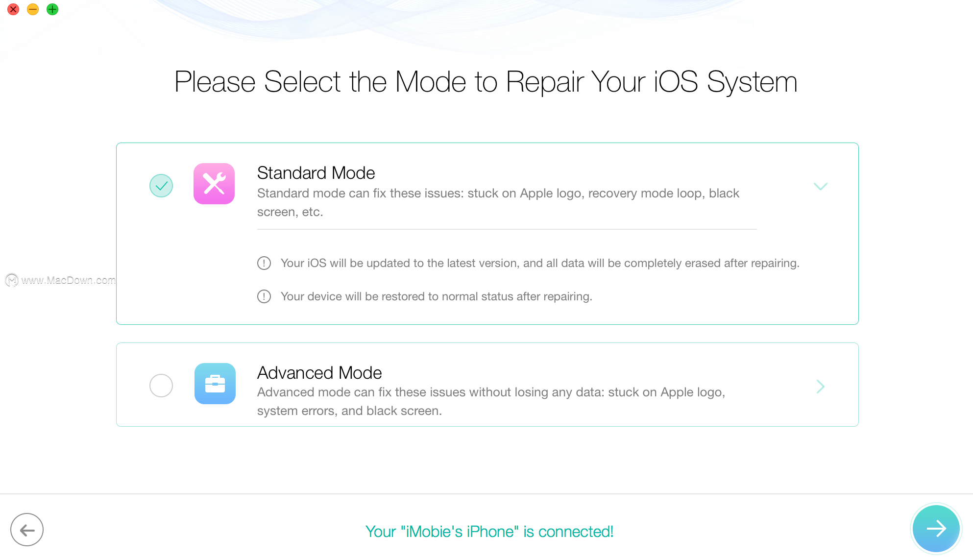The image size is (973, 560).
Task: Select the Advanced Mode repair option
Action: pos(160,385)
